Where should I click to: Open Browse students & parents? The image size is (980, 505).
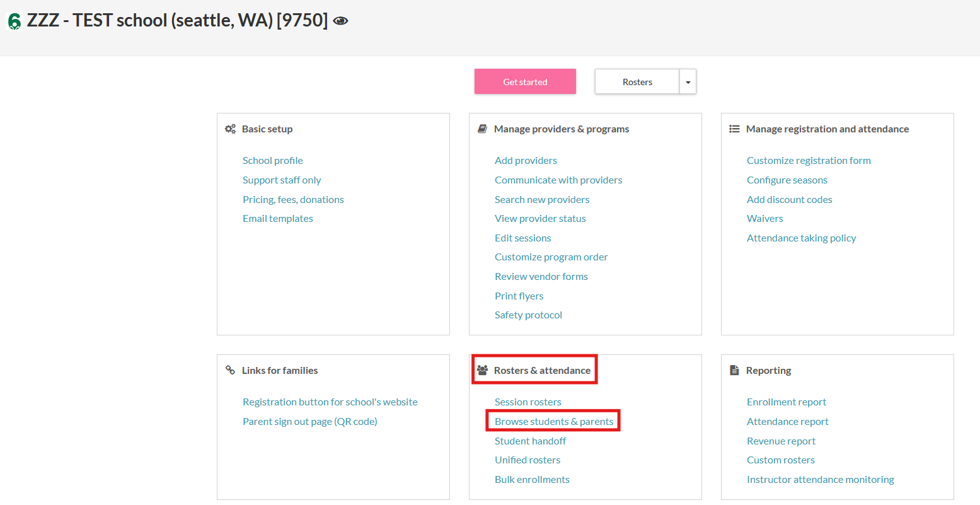[x=554, y=421]
